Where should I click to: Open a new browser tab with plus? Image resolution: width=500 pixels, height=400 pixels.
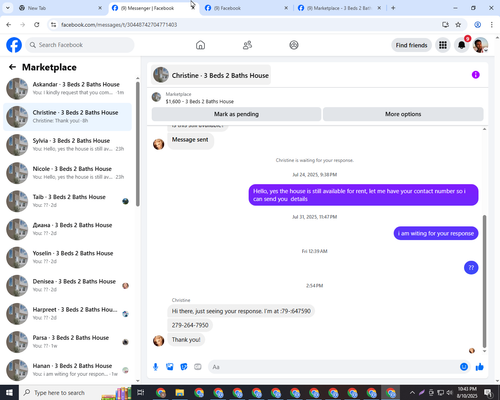tap(393, 8)
